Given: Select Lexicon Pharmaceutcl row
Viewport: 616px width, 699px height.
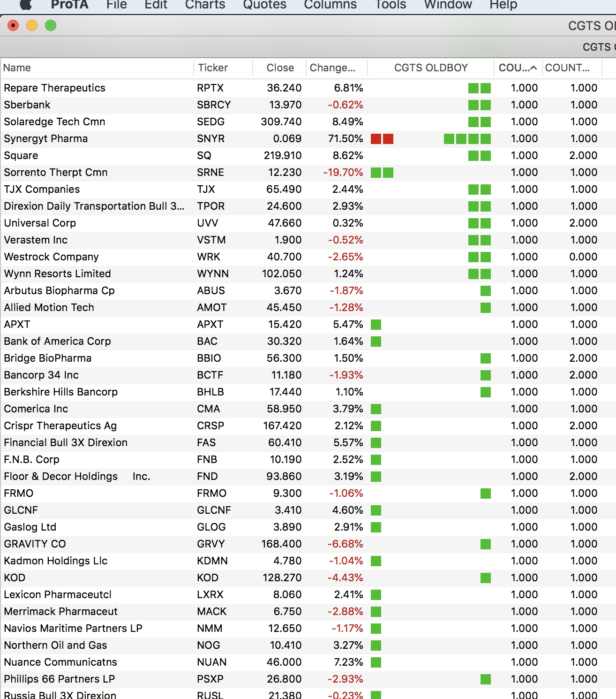Looking at the screenshot, I should [x=308, y=595].
